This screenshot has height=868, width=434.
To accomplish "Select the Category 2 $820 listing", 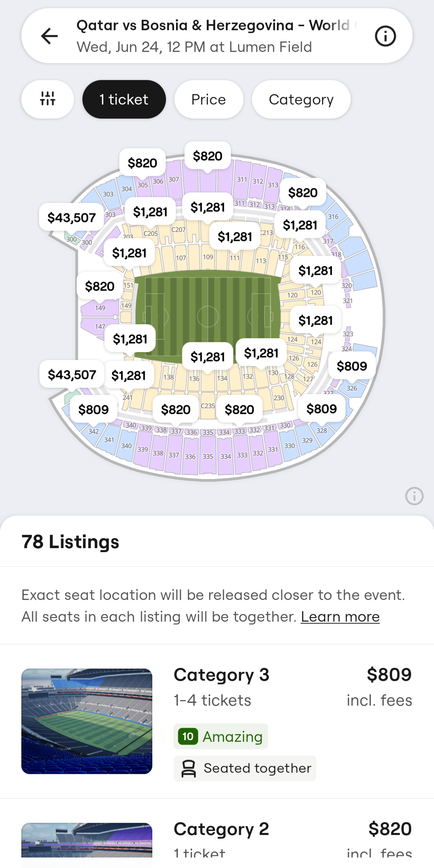I will pyautogui.click(x=293, y=838).
